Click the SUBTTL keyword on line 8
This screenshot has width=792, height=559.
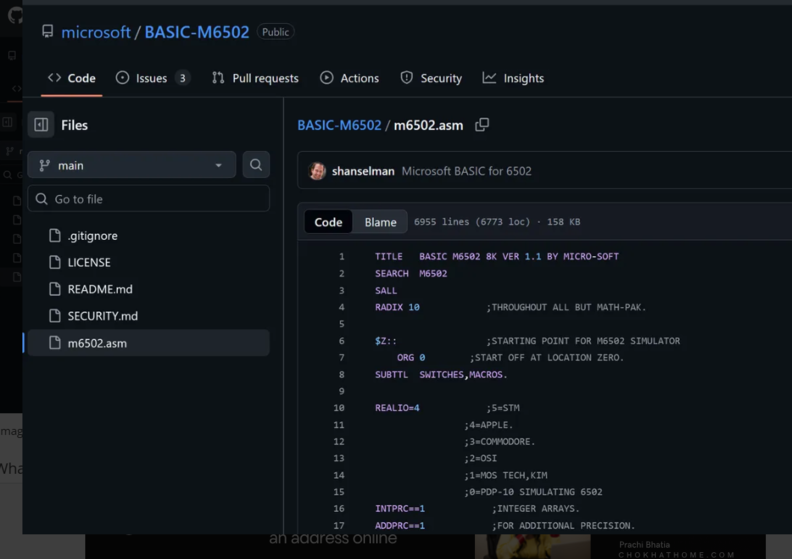tap(391, 374)
